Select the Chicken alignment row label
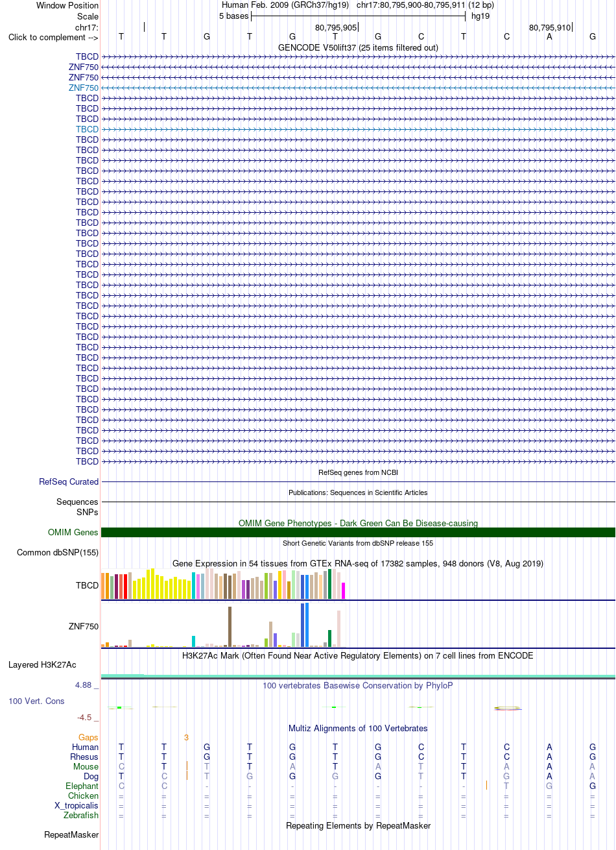This screenshot has width=616, height=850. tap(84, 796)
